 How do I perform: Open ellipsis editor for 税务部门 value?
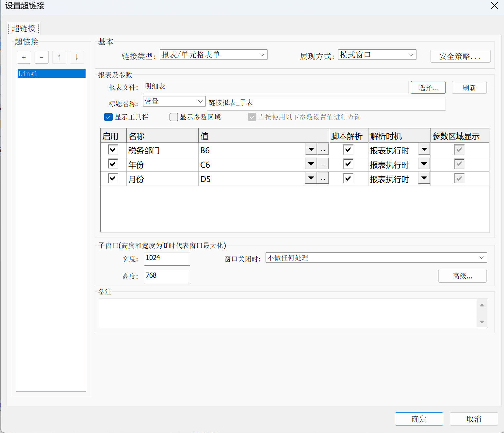click(x=323, y=150)
